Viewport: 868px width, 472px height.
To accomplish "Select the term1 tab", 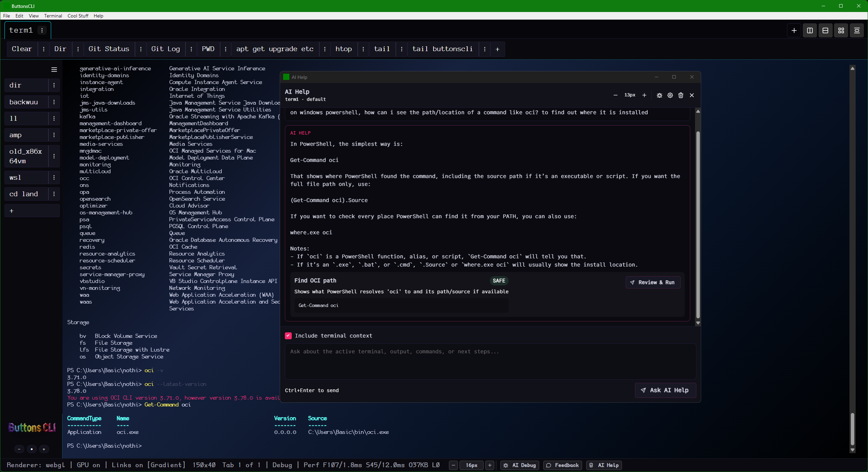I will [x=21, y=30].
